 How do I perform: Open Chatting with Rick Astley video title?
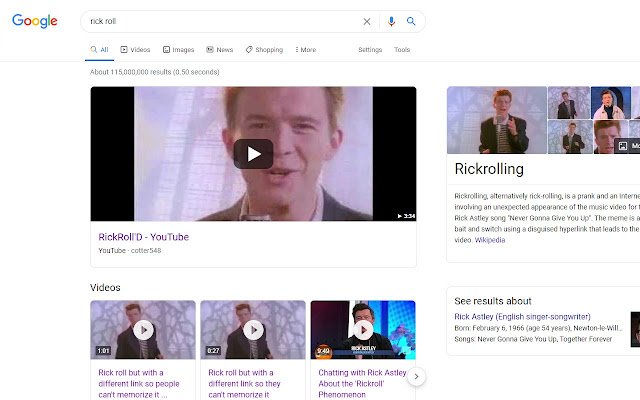point(362,384)
